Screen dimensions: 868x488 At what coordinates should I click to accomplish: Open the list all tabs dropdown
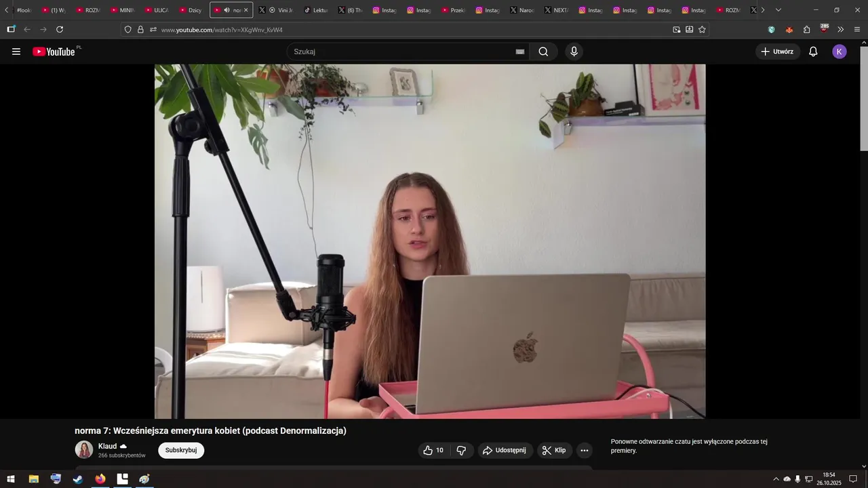[x=778, y=10]
